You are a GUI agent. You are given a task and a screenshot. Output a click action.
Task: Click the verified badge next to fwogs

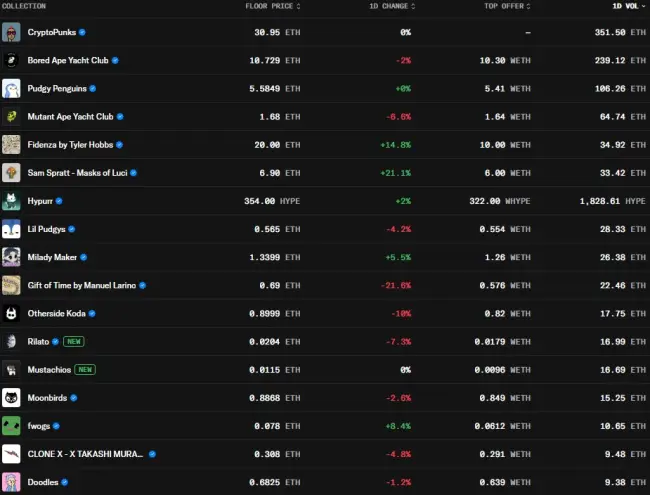(x=56, y=426)
